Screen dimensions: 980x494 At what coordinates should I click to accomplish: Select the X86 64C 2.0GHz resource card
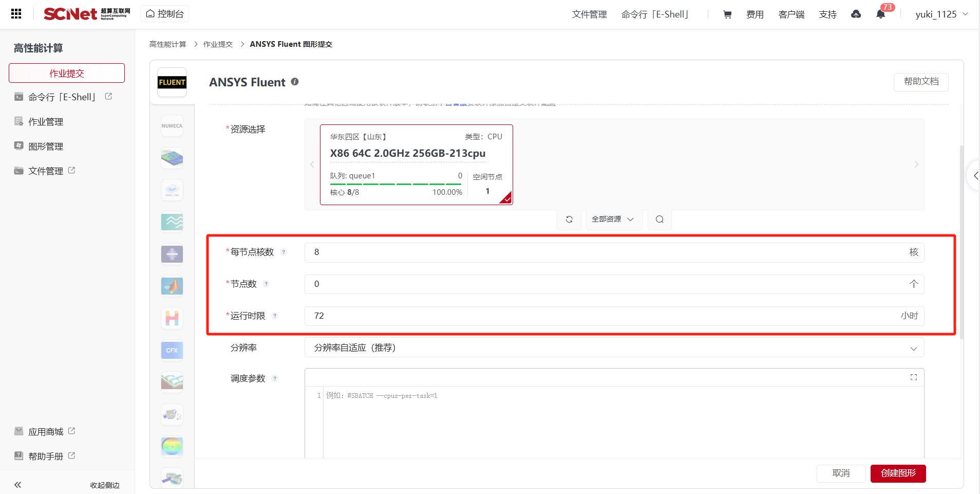(417, 164)
